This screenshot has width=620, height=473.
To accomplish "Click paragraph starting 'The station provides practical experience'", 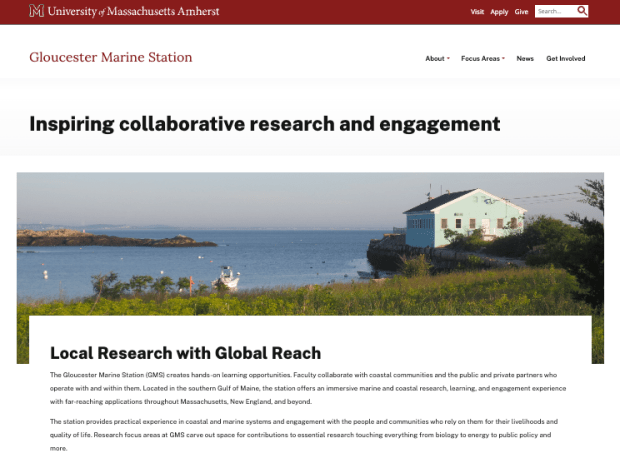I will (304, 435).
